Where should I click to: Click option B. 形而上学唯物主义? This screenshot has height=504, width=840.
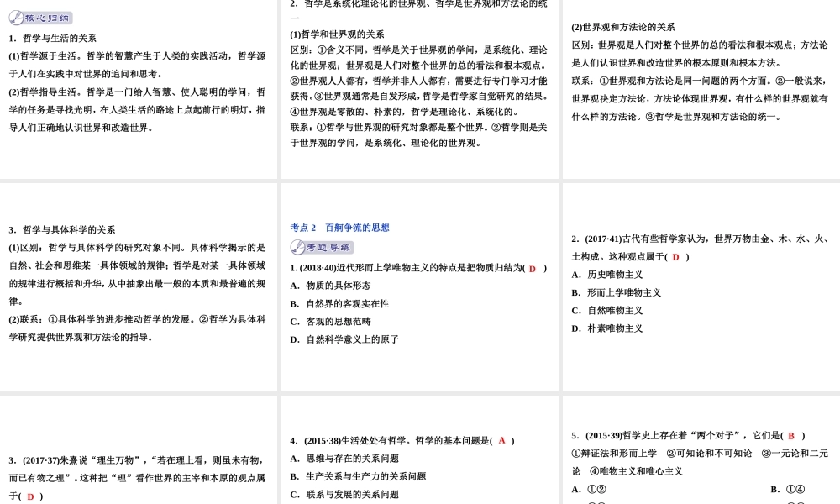coord(616,292)
